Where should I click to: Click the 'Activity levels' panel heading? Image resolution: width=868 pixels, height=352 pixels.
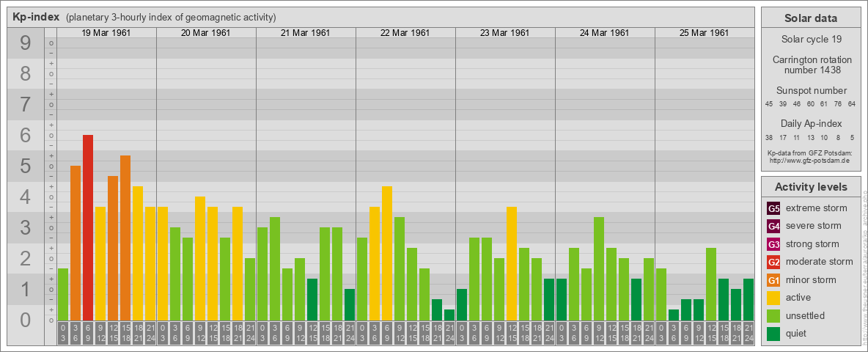point(810,187)
